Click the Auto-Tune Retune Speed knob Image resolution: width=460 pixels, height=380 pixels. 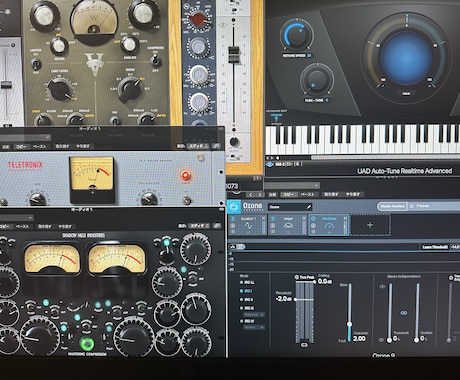[x=296, y=35]
